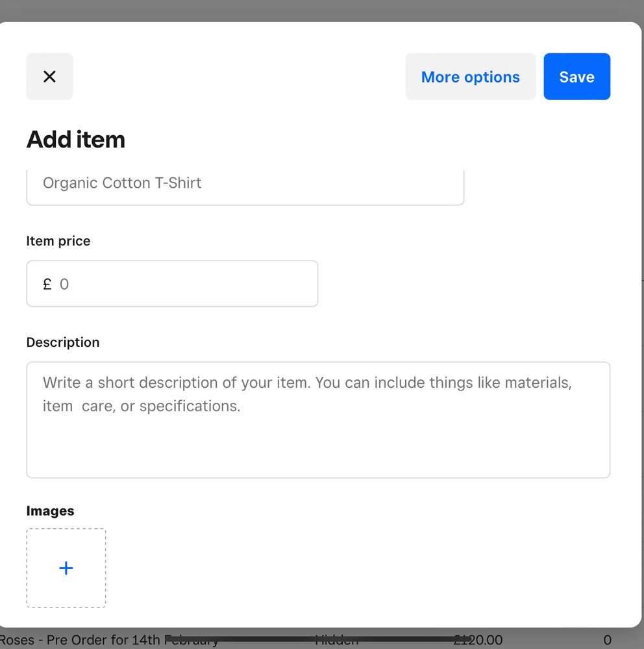Click the 0 count in background row
This screenshot has height=649, width=644.
pyautogui.click(x=607, y=641)
